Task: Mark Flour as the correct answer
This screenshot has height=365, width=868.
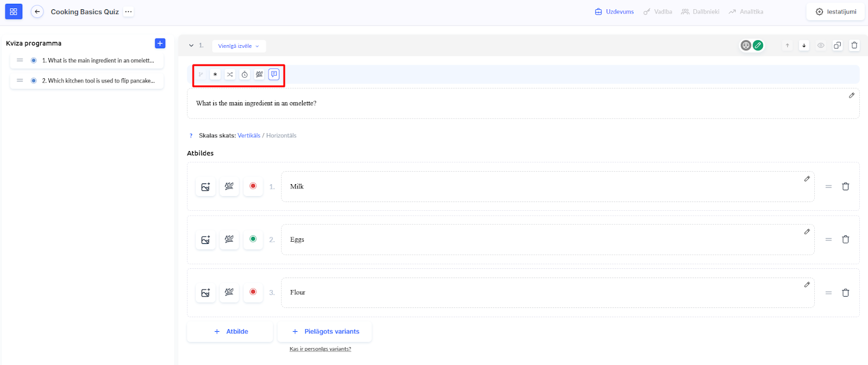Action: point(253,292)
